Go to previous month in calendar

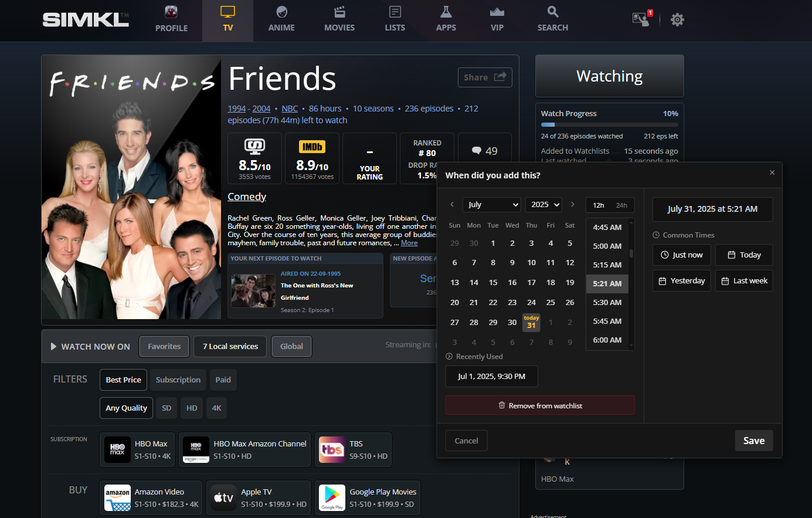click(x=452, y=205)
